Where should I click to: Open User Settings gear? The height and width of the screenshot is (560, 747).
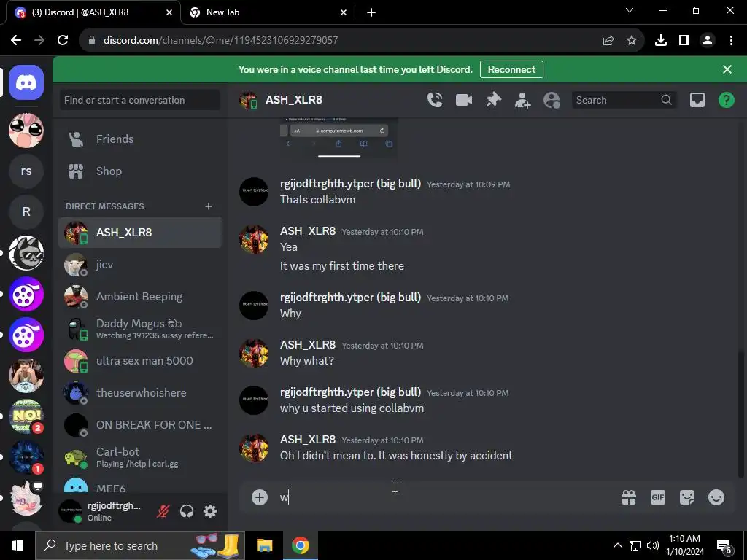point(210,511)
